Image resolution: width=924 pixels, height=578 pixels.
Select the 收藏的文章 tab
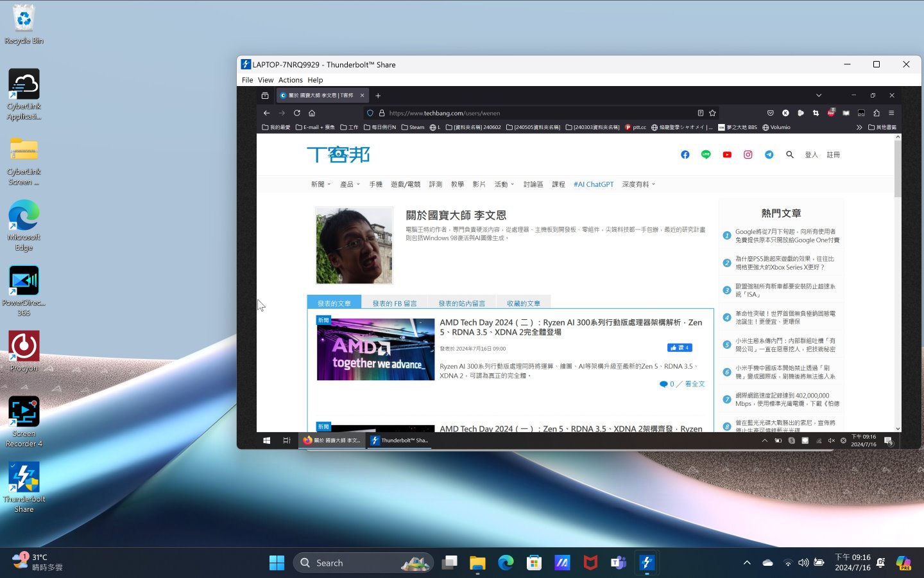pos(524,303)
